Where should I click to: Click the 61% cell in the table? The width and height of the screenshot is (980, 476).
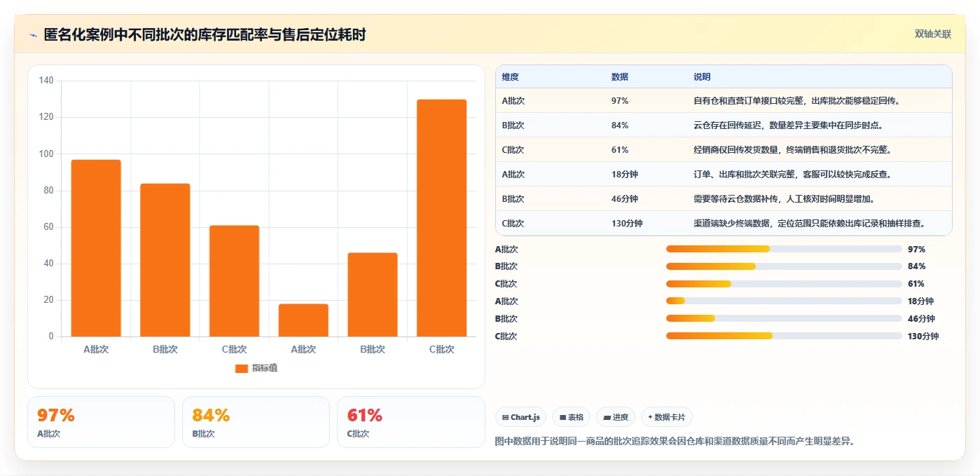(620, 150)
